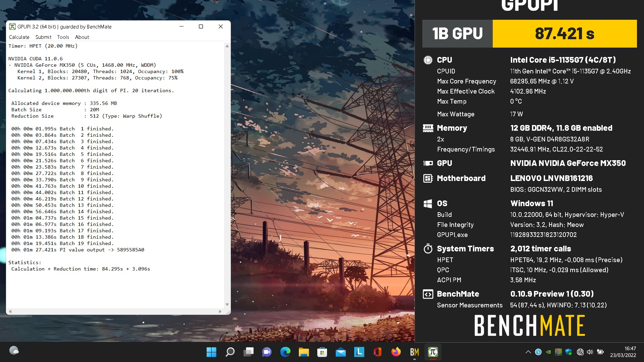This screenshot has width=644, height=362.
Task: Click the GPU card icon in BenchMate panel
Action: tap(428, 163)
